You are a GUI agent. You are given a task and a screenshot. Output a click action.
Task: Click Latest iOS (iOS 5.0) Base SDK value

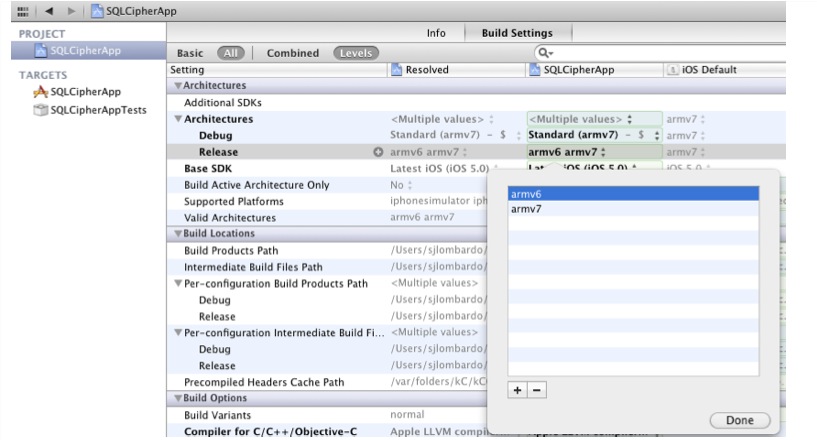click(x=439, y=168)
